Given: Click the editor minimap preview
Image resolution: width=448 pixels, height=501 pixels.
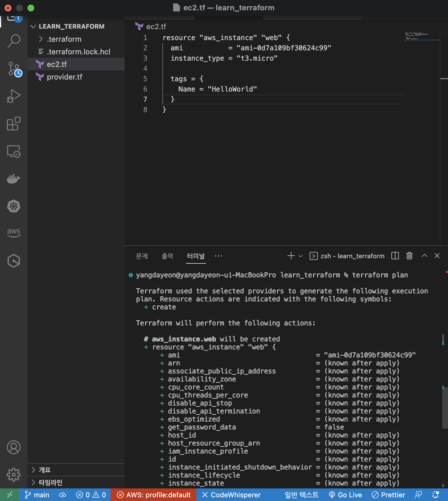Looking at the screenshot, I should (422, 37).
